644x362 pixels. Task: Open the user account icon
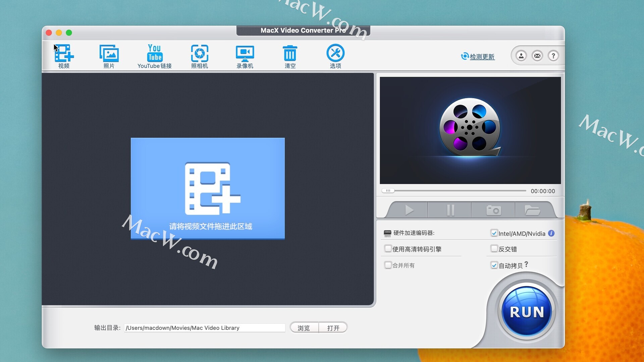pos(521,56)
